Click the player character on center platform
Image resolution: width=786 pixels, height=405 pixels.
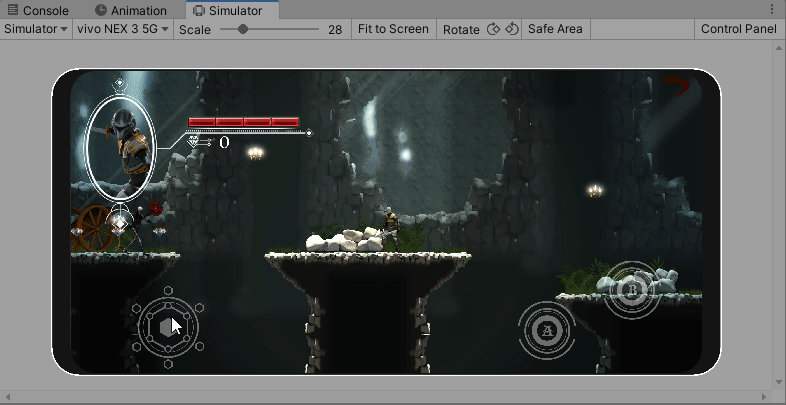point(391,229)
